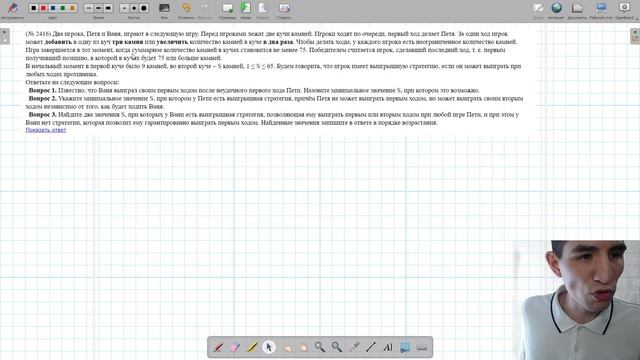640x360 pixels.
Task: Switch to the Desktop mode
Action: pyautogui.click(x=601, y=8)
